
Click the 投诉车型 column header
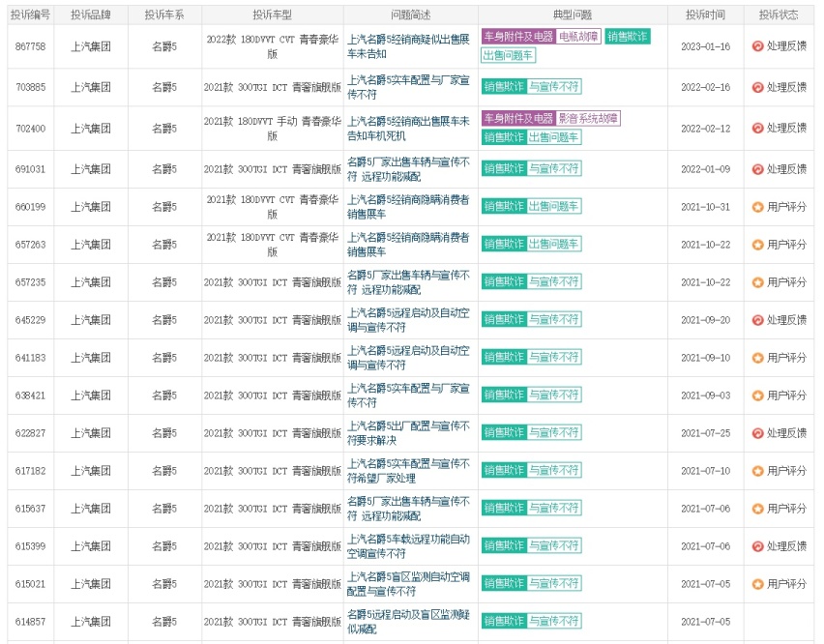click(x=272, y=15)
